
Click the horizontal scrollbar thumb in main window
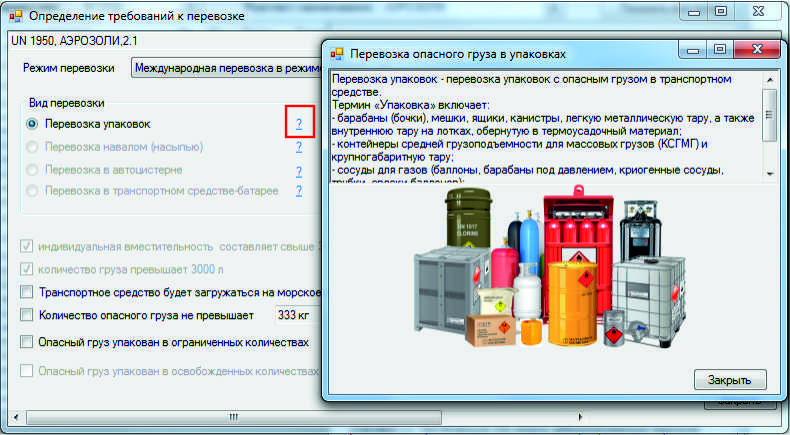click(234, 417)
